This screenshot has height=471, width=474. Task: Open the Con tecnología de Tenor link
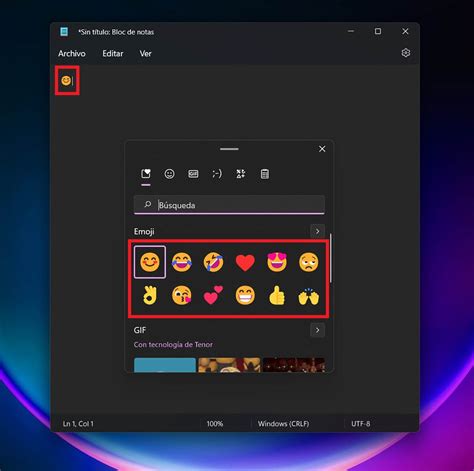point(173,344)
